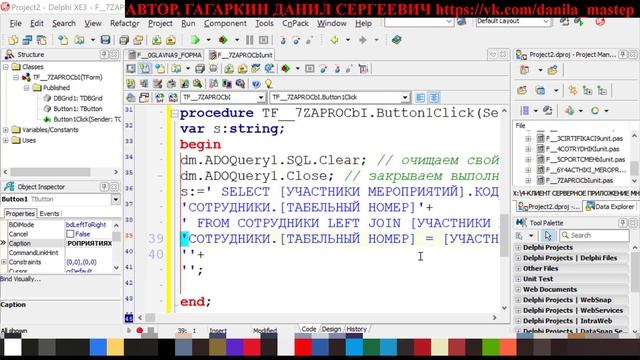Click Expand All icon in Project Manager
The height and width of the screenshot is (360, 640).
click(x=587, y=91)
